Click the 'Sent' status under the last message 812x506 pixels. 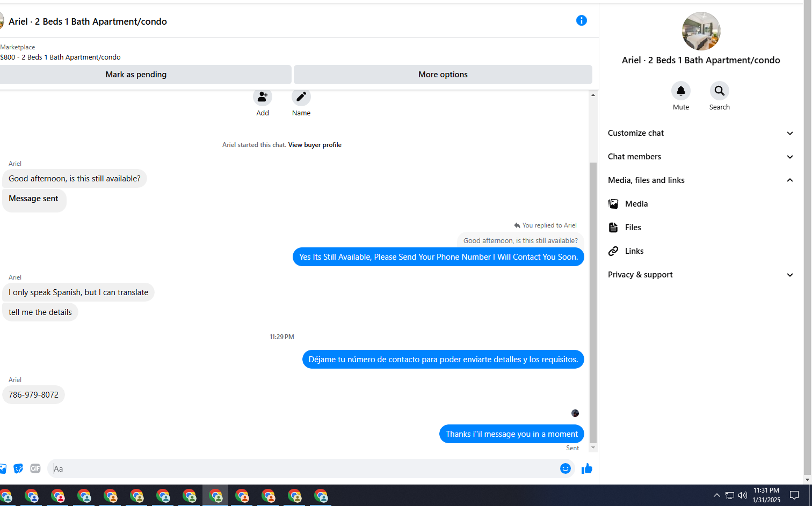[572, 448]
